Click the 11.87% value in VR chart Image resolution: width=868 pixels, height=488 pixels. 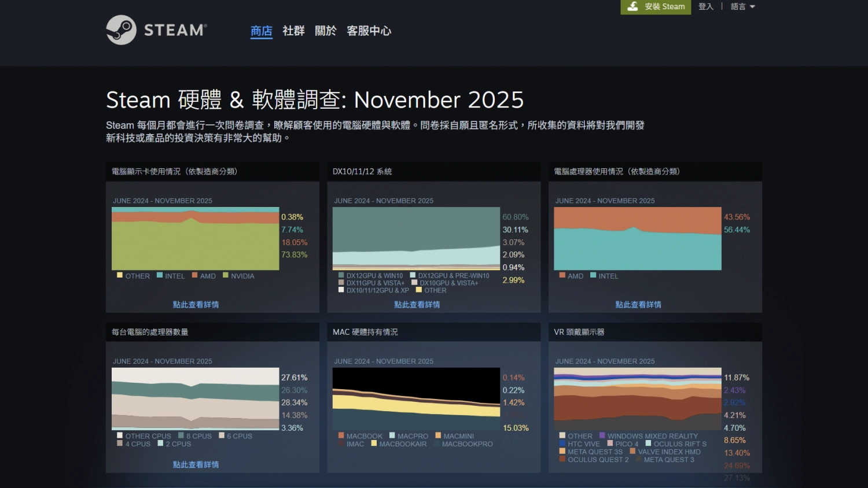(737, 377)
